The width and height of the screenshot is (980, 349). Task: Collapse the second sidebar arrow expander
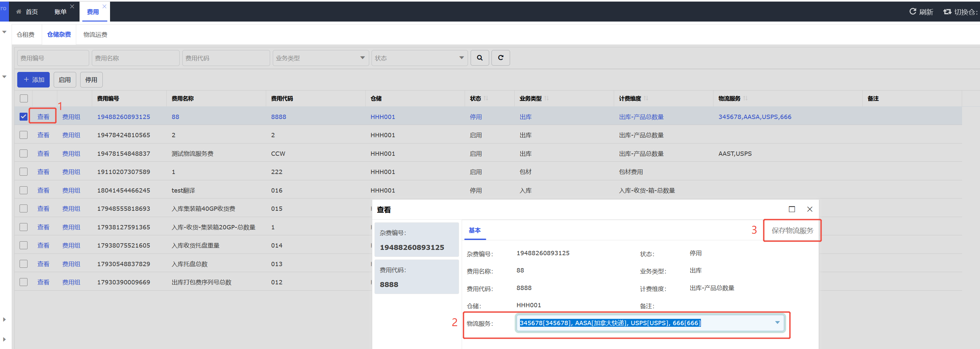[4, 77]
